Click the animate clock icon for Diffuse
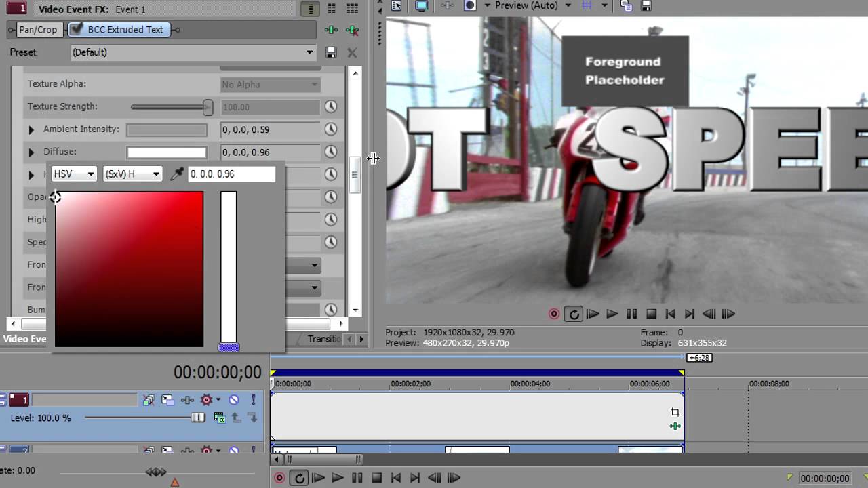 point(330,152)
